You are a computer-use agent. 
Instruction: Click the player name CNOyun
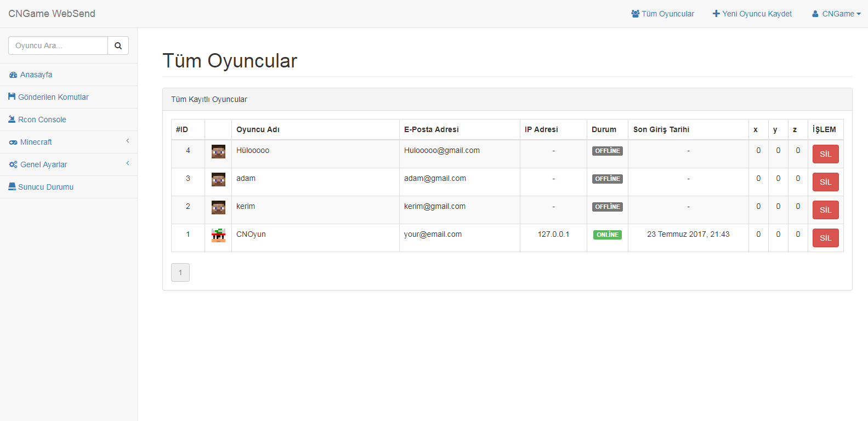point(251,234)
